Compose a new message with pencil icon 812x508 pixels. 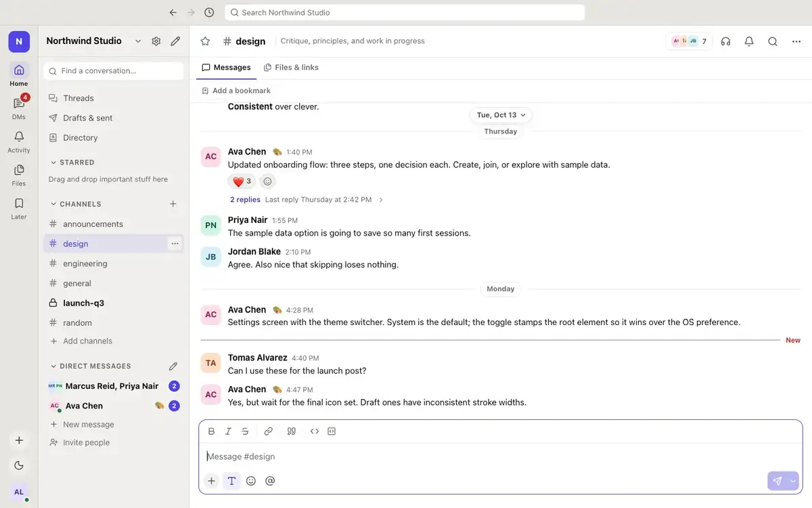(x=175, y=41)
